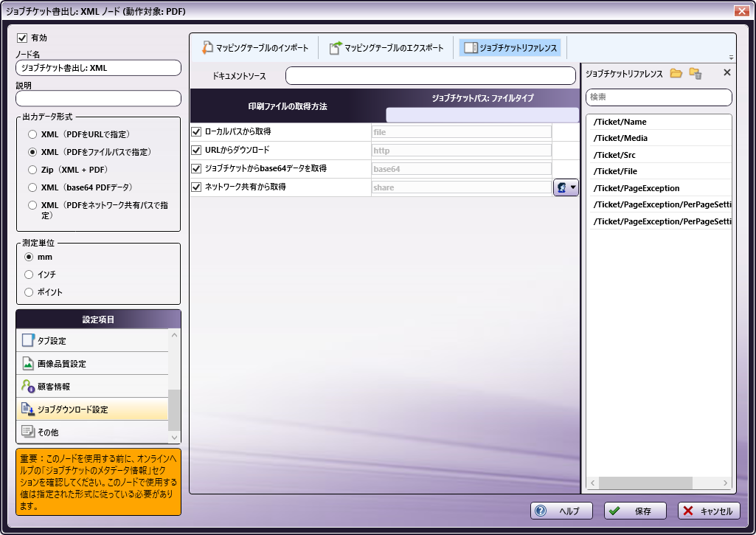The height and width of the screenshot is (535, 756).
Task: Click the share value field
Action: (462, 187)
